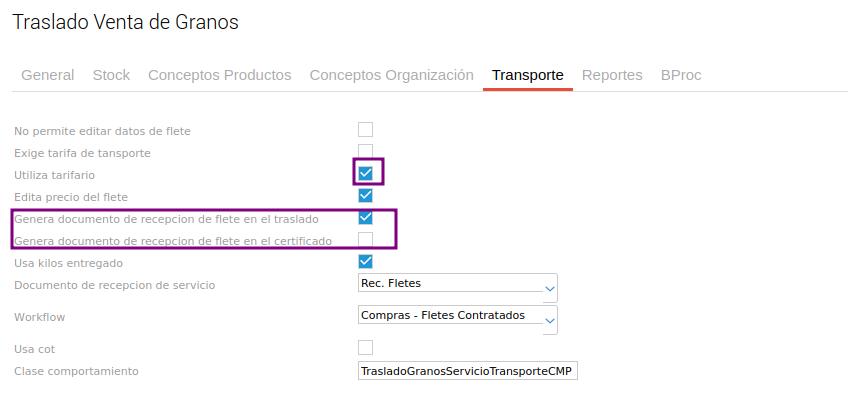
Task: Expand Documento de recepcion de servicio dropdown
Action: 549,288
